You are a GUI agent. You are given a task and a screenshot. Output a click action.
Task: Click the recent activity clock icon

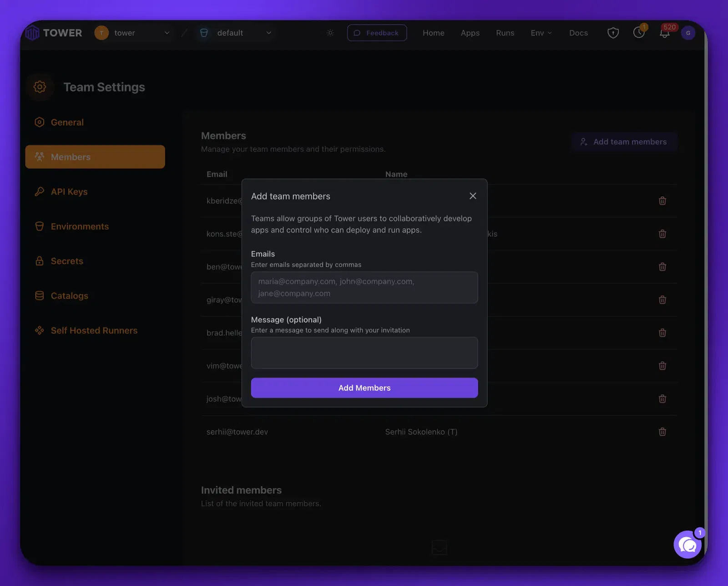639,33
